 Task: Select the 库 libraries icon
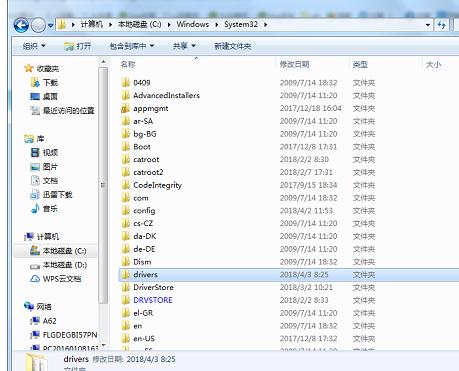coord(29,139)
